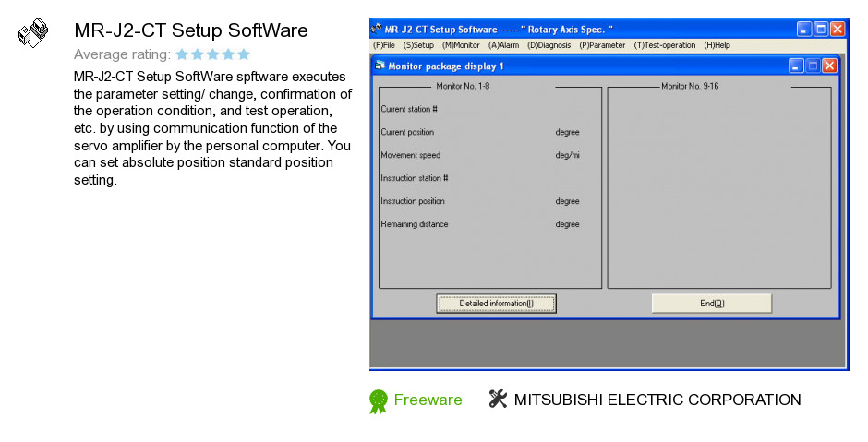Open the (D)Diagnosis menu
868x442 pixels.
coord(549,45)
